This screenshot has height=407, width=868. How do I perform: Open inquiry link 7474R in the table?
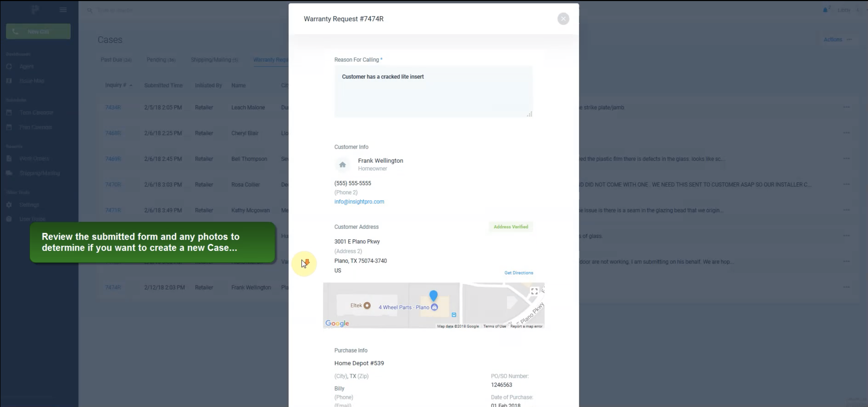pyautogui.click(x=113, y=288)
